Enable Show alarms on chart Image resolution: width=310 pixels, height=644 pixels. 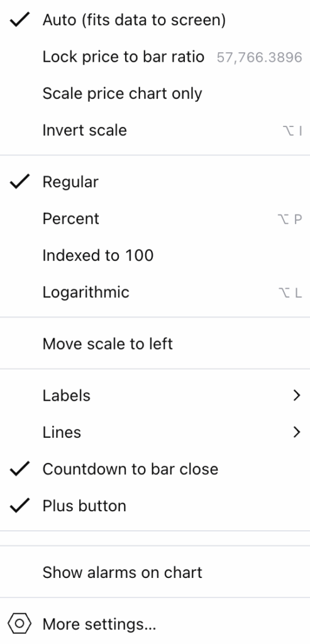[155, 572]
